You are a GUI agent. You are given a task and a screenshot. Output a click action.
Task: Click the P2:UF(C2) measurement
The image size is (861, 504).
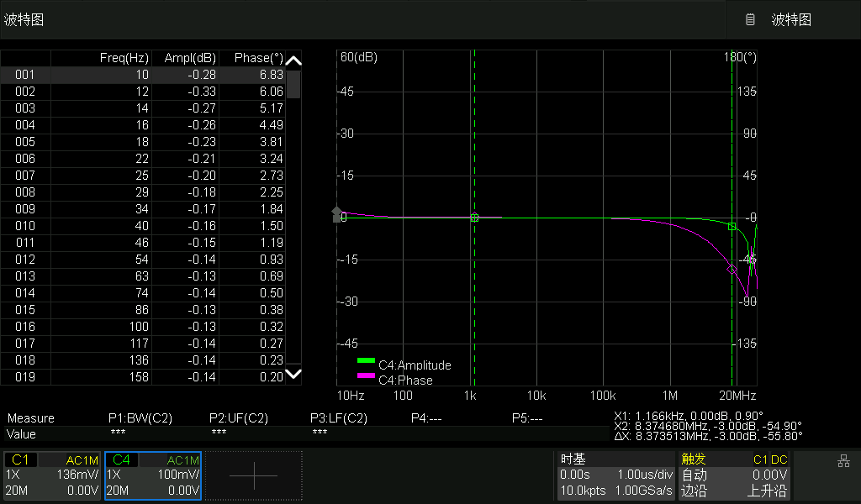pos(238,418)
